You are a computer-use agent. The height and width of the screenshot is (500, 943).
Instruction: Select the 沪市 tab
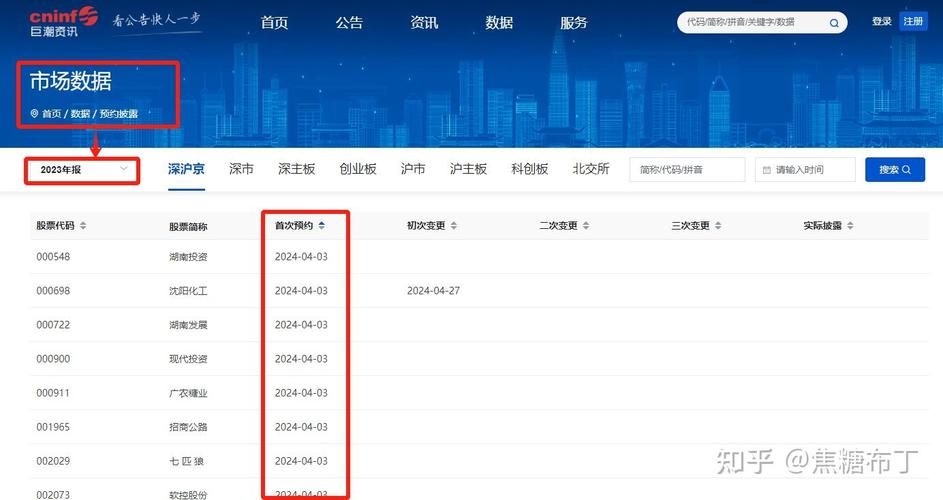(x=413, y=169)
